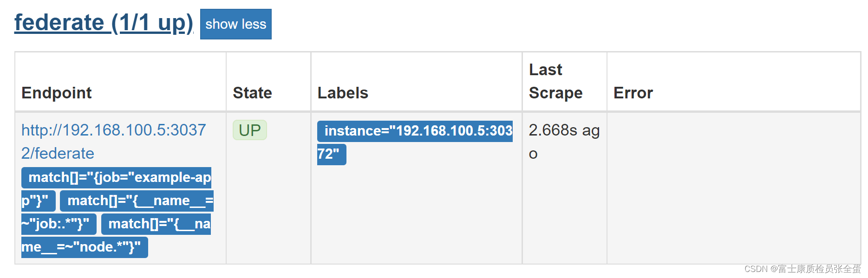The height and width of the screenshot is (278, 868).
Task: Open the federate (1/1 up) heading link
Action: coord(104,23)
